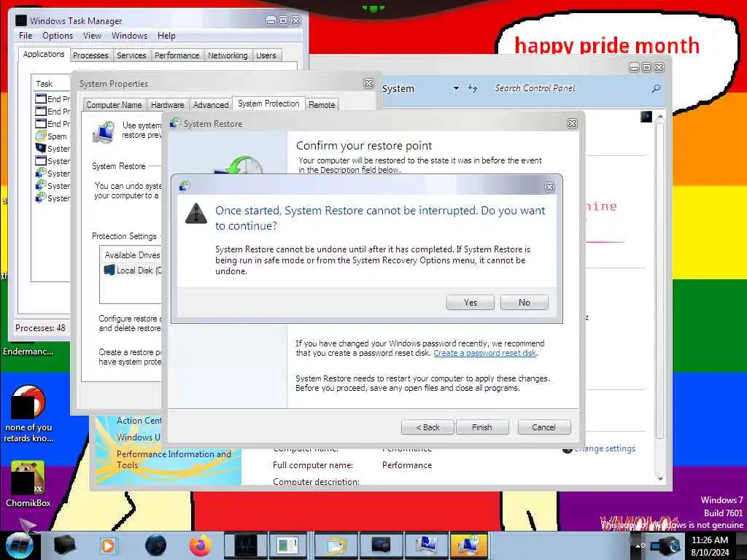
Task: Open File menu in Task Manager
Action: coord(26,36)
